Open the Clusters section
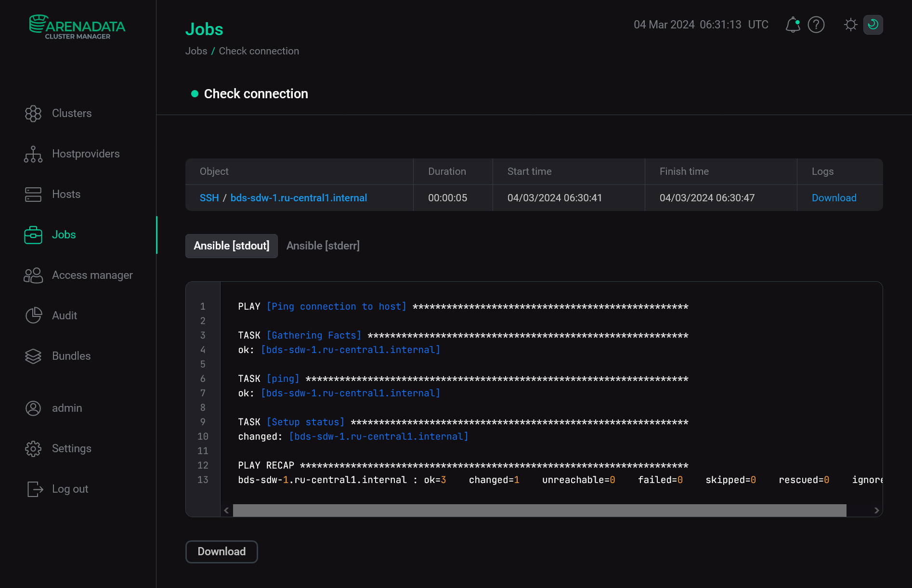912x588 pixels. click(71, 113)
